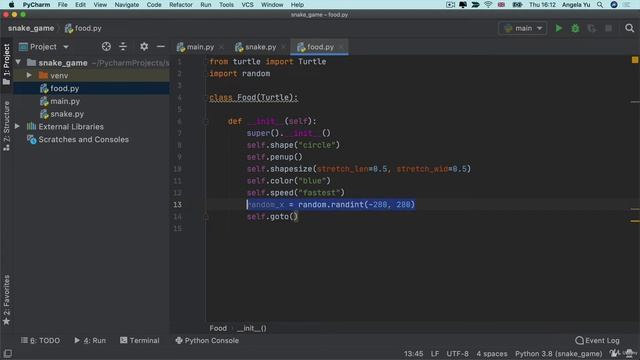Click the stop process icon
Image resolution: width=640 pixels, height=360 pixels.
pyautogui.click(x=608, y=28)
